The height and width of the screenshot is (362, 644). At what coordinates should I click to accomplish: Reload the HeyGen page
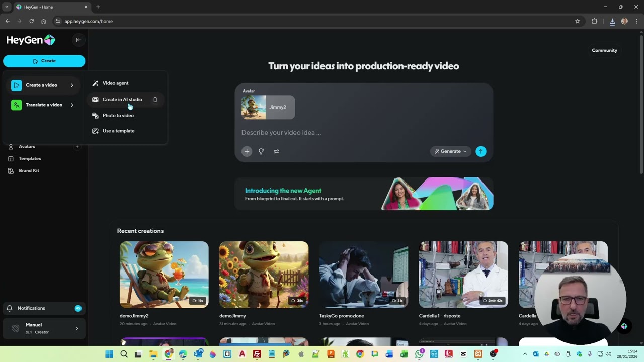pos(31,21)
